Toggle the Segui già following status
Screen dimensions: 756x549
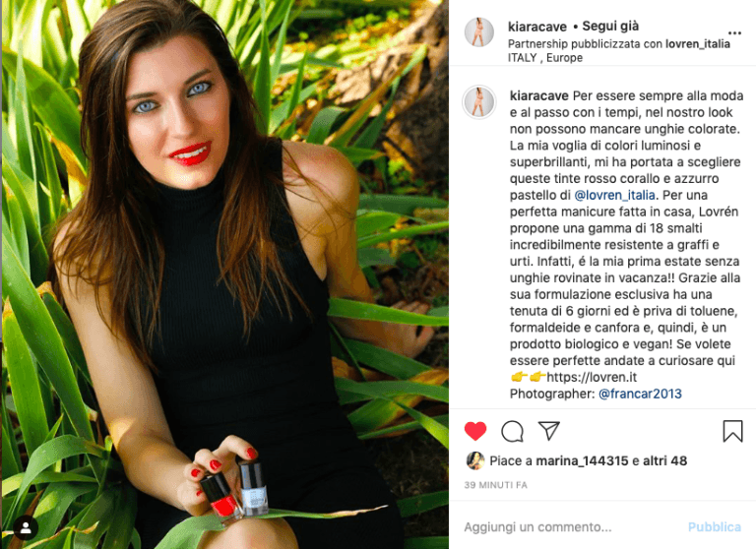610,26
